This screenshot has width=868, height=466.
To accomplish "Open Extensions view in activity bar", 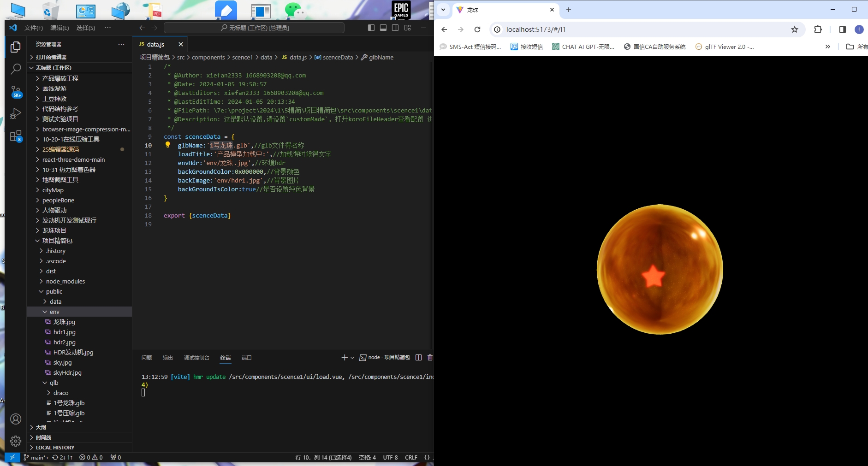I will (x=16, y=136).
